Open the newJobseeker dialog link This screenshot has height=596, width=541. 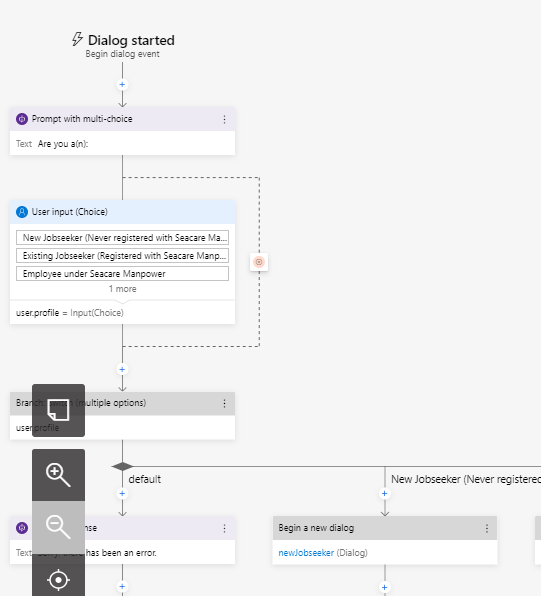(x=306, y=553)
